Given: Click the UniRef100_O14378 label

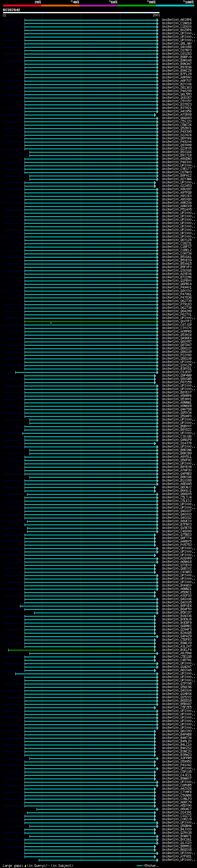Looking at the screenshot, I should tap(177, 443).
